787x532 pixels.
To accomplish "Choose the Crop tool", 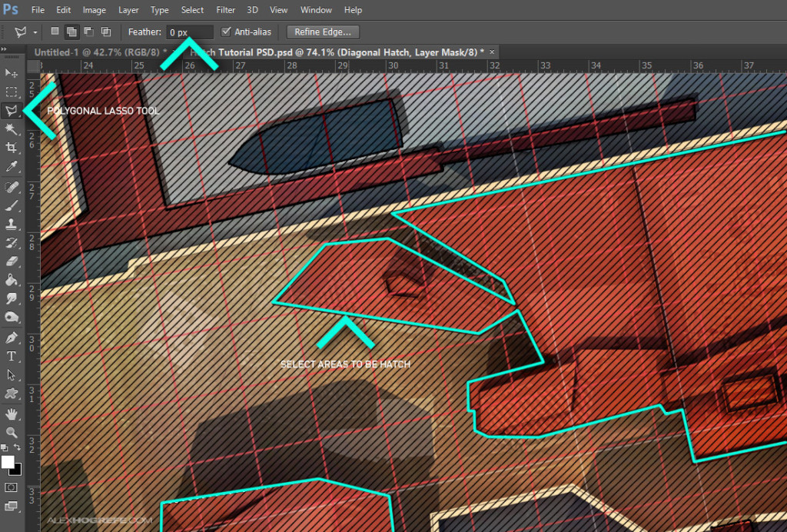I will [11, 148].
